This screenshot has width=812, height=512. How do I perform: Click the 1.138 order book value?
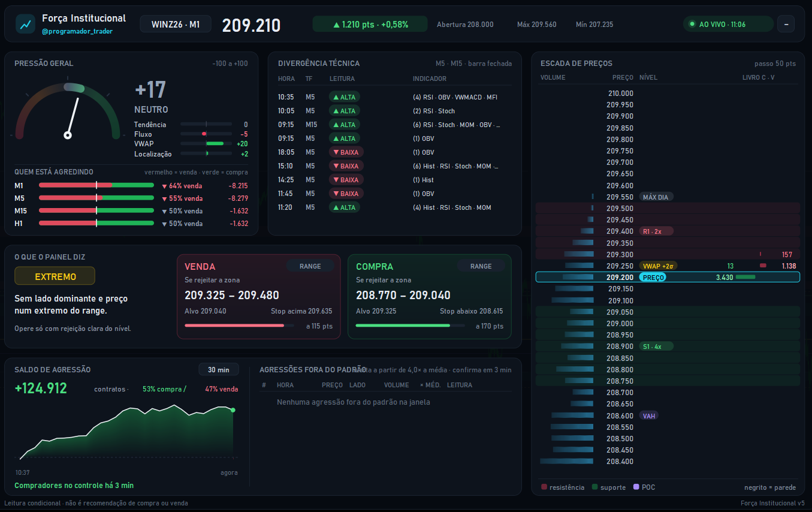click(789, 266)
